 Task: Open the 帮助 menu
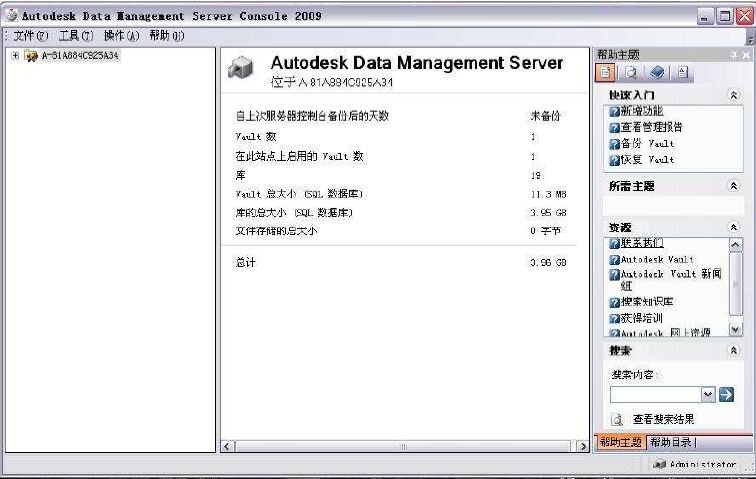166,36
